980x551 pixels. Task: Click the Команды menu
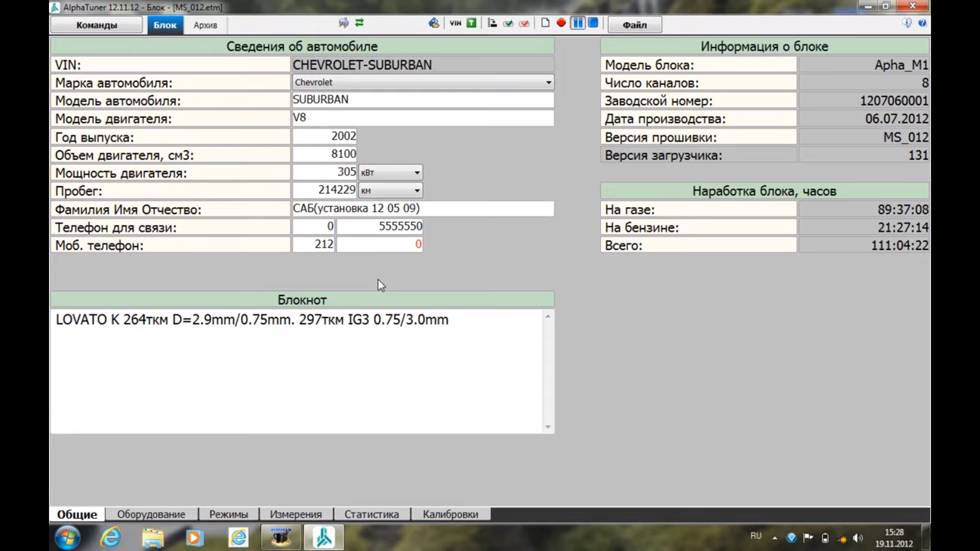point(96,25)
